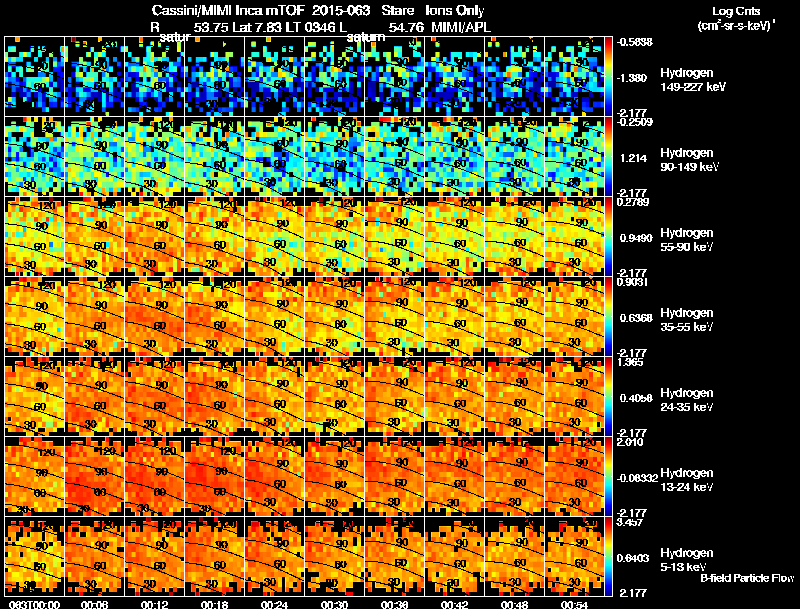Select the color bar beside Hydrogen 35-55 keV

click(608, 316)
